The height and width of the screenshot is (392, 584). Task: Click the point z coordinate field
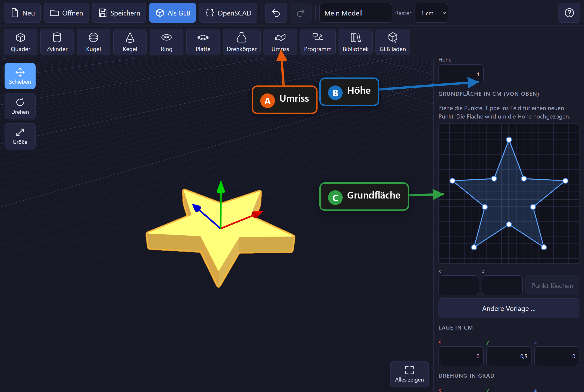tap(502, 285)
